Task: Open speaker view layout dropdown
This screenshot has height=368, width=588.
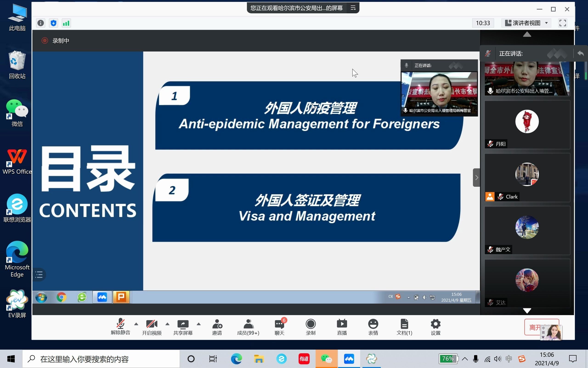Action: click(x=526, y=23)
